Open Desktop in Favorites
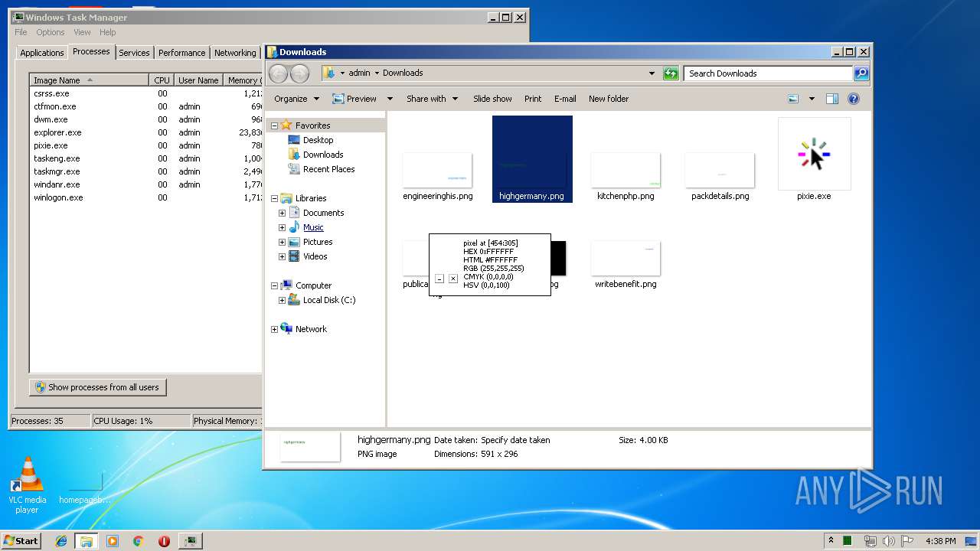Viewport: 980px width, 551px height. click(x=318, y=140)
